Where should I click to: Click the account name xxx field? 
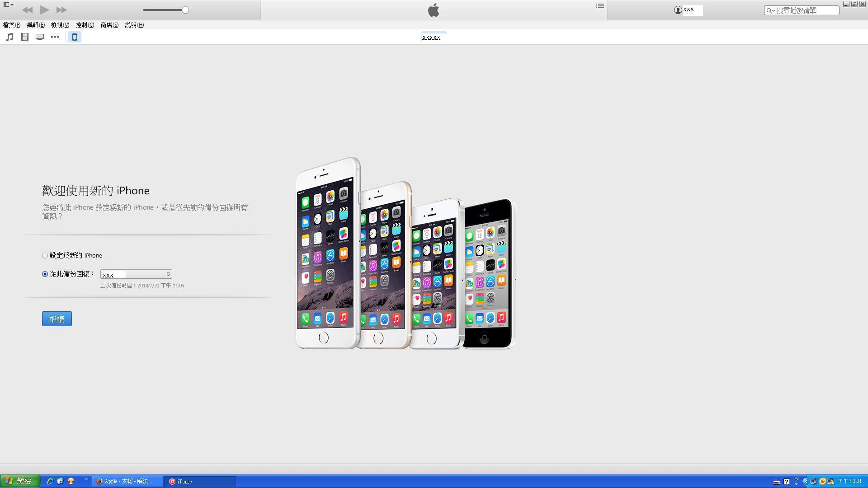pos(693,10)
